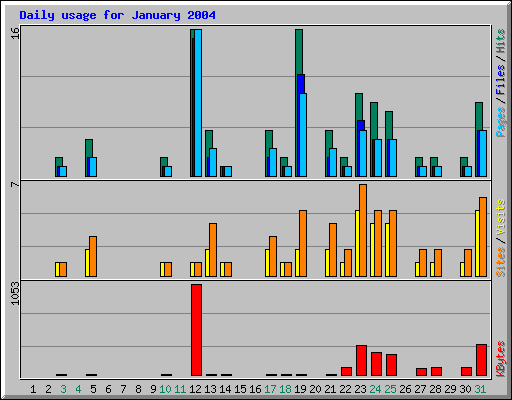Select the orange bar for day 19
Image resolution: width=512 pixels, height=400 pixels.
tap(303, 243)
